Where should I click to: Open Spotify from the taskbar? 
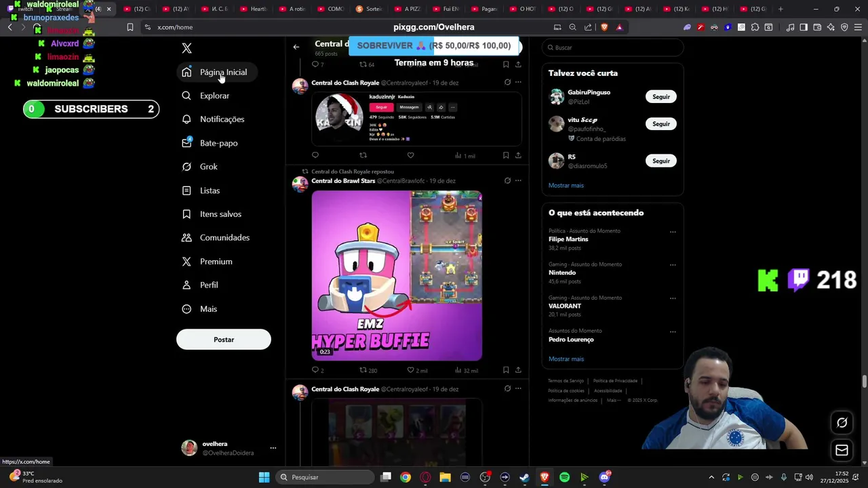(564, 477)
